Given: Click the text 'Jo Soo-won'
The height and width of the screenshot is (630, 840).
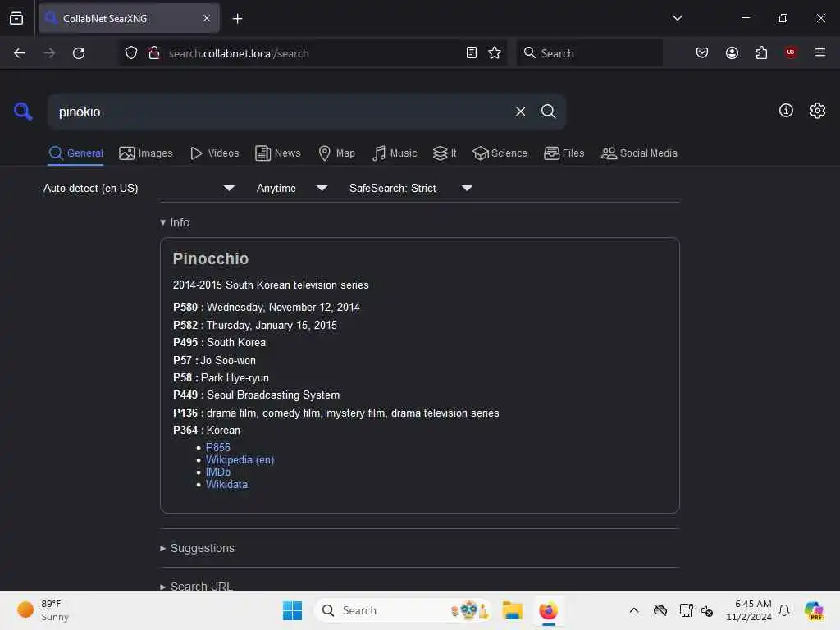Looking at the screenshot, I should point(228,361).
